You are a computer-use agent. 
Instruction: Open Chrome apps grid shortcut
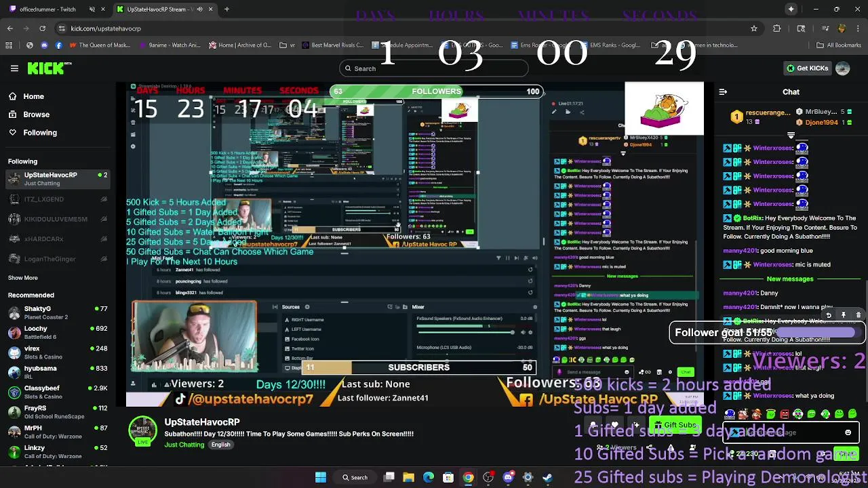click(9, 45)
